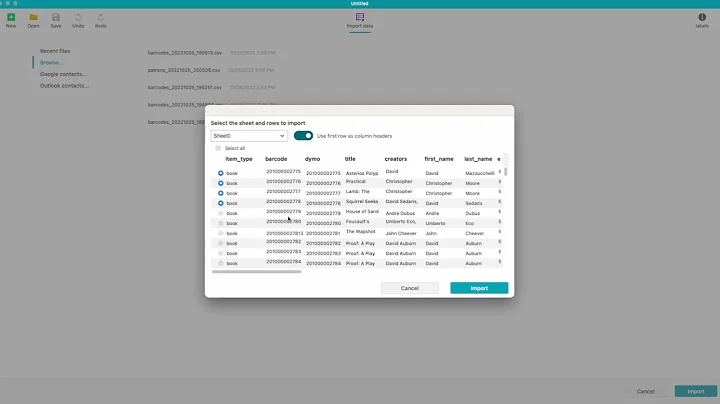
Task: Open recent file patrons_20221025_200506.csv
Action: [184, 70]
